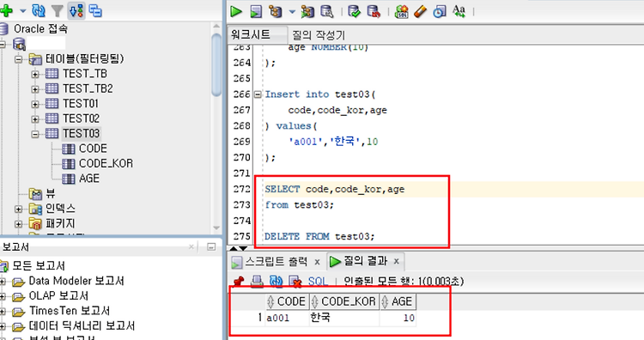644x340 pixels.
Task: Open the Explain Plan dropdown arrow
Action: click(292, 12)
